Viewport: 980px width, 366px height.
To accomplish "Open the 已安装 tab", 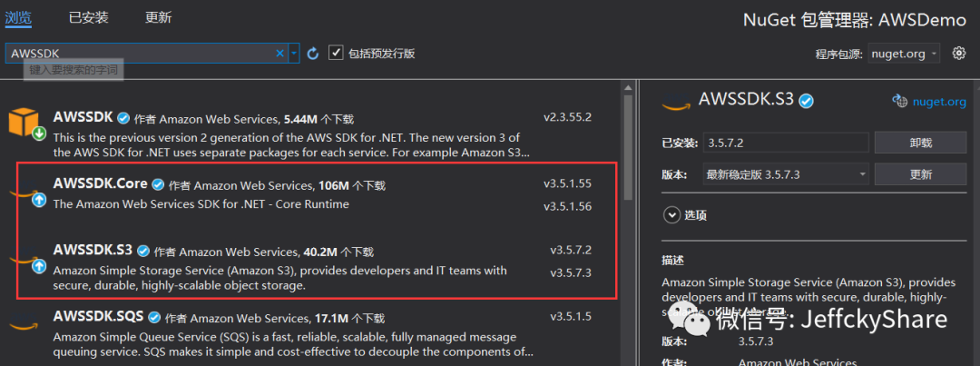I will point(89,17).
